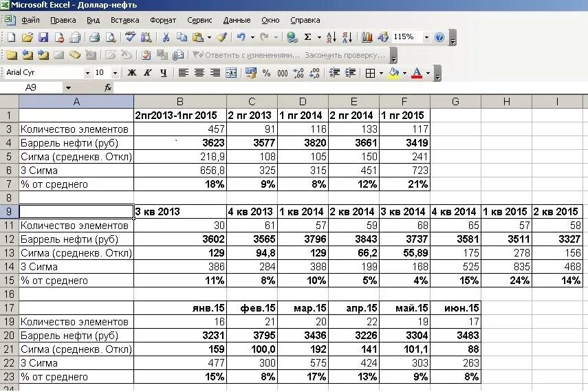Apply thousands separator format 000

(283, 73)
